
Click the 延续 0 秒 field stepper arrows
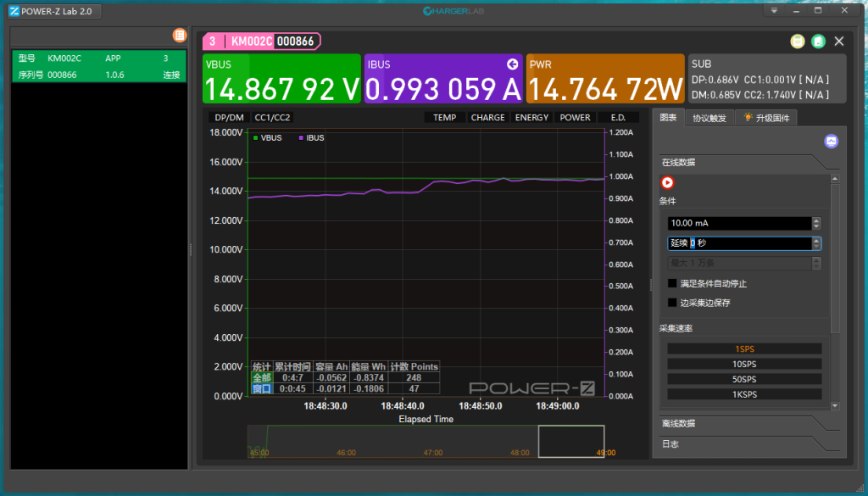tap(816, 243)
